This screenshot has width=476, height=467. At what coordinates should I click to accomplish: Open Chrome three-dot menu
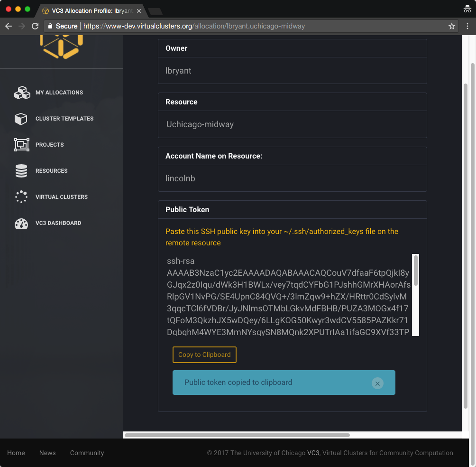pos(467,26)
